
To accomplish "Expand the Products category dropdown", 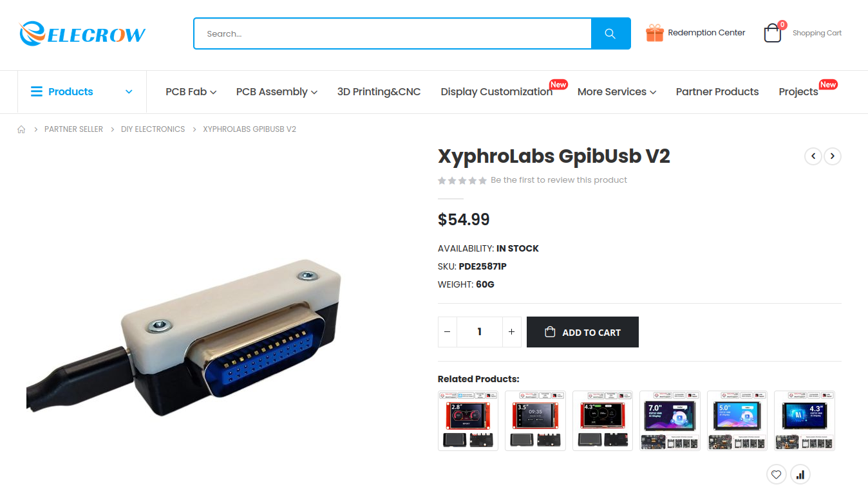I will click(x=82, y=92).
